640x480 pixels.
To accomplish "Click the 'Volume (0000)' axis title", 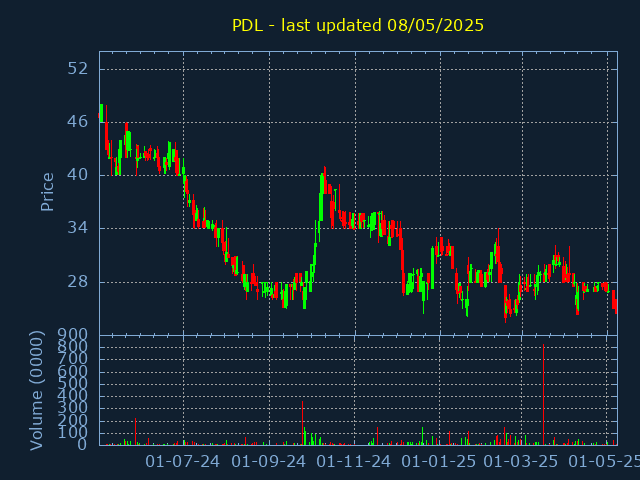I will tap(36, 390).
